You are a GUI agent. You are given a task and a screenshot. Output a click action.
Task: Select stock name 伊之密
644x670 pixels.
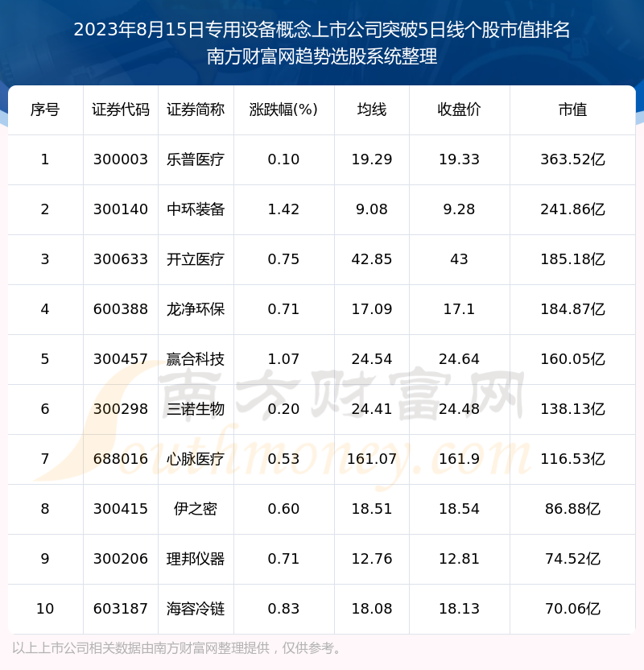pos(196,509)
